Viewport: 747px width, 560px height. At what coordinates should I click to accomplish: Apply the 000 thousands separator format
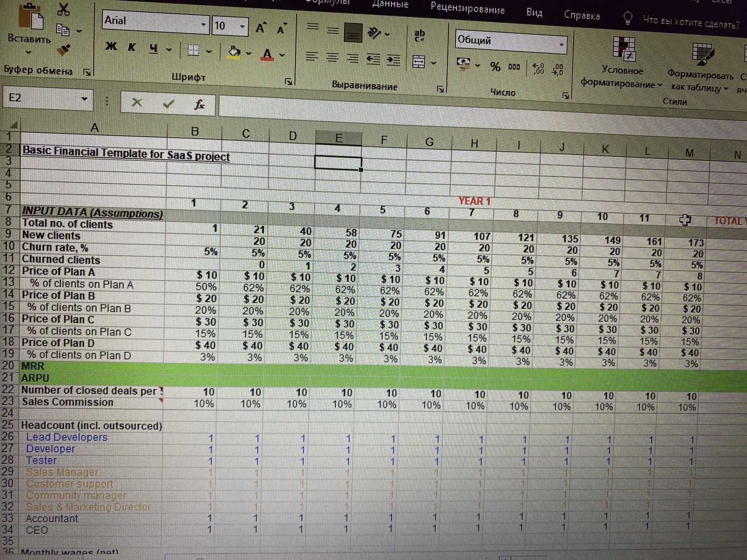[514, 67]
